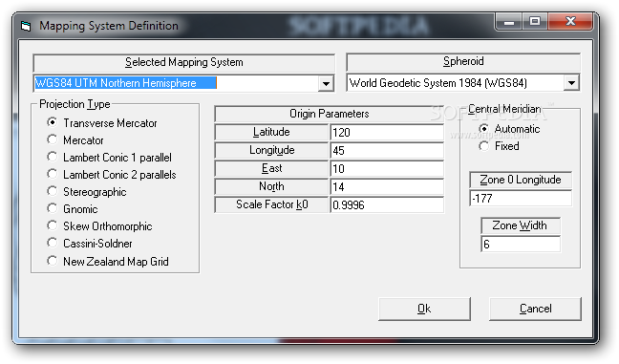
Task: Click the North value field
Action: [387, 186]
